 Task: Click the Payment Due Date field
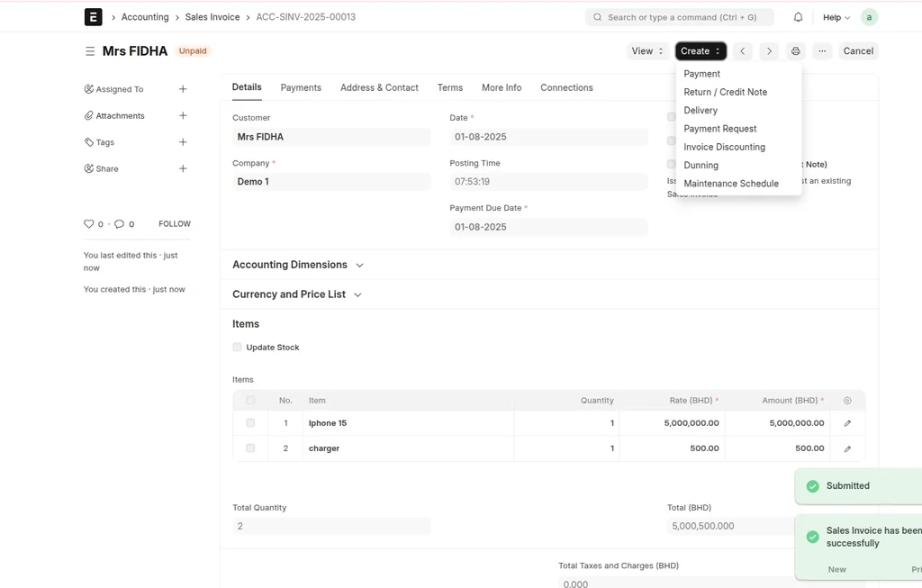(x=548, y=227)
